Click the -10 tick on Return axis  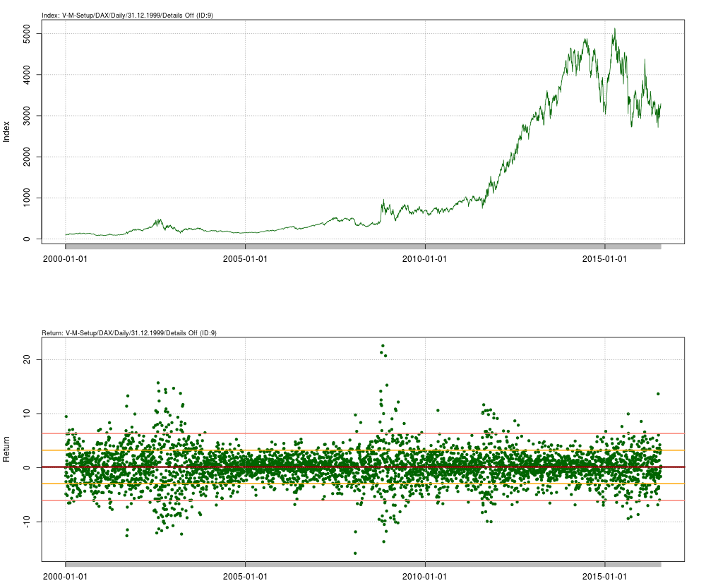[27, 522]
